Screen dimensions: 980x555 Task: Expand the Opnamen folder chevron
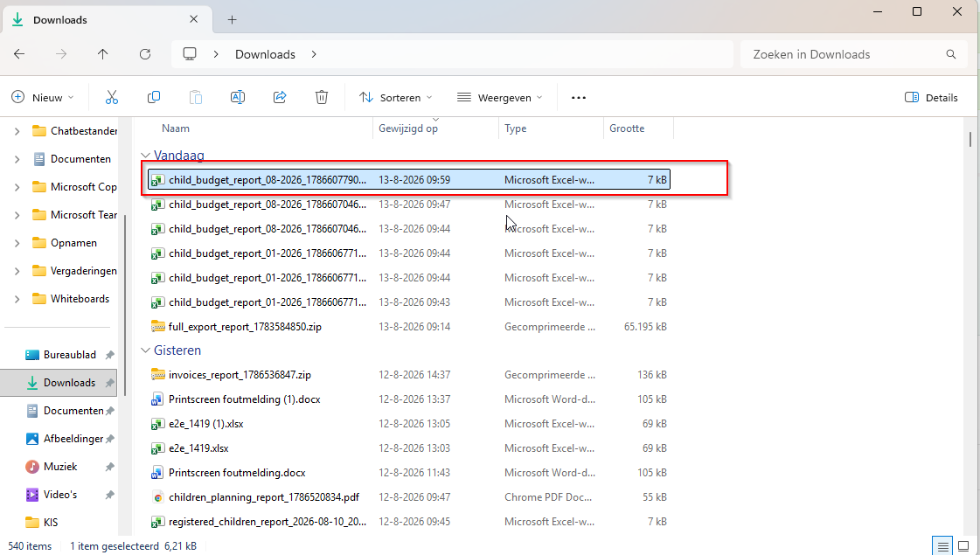(x=17, y=243)
